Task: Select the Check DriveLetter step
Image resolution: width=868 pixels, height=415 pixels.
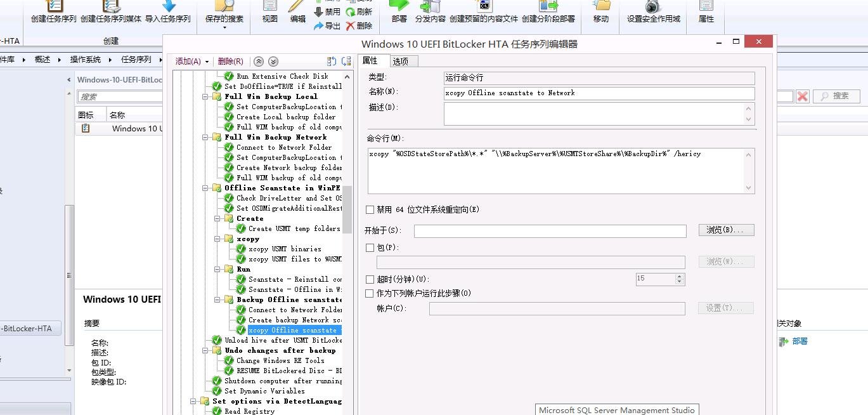Action: pos(289,198)
